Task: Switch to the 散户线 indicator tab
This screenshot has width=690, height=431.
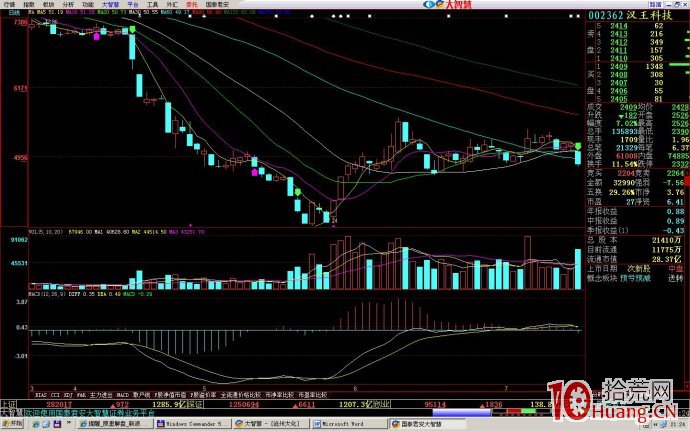Action: click(141, 395)
